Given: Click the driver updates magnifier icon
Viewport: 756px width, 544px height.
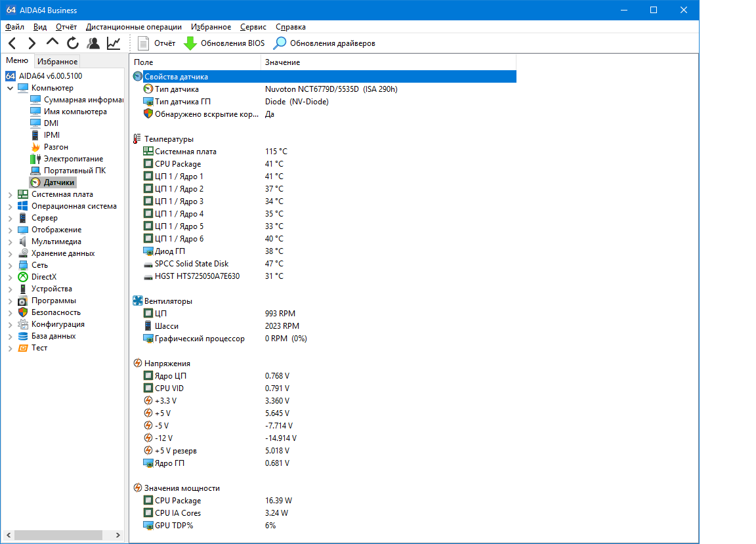Looking at the screenshot, I should [280, 43].
